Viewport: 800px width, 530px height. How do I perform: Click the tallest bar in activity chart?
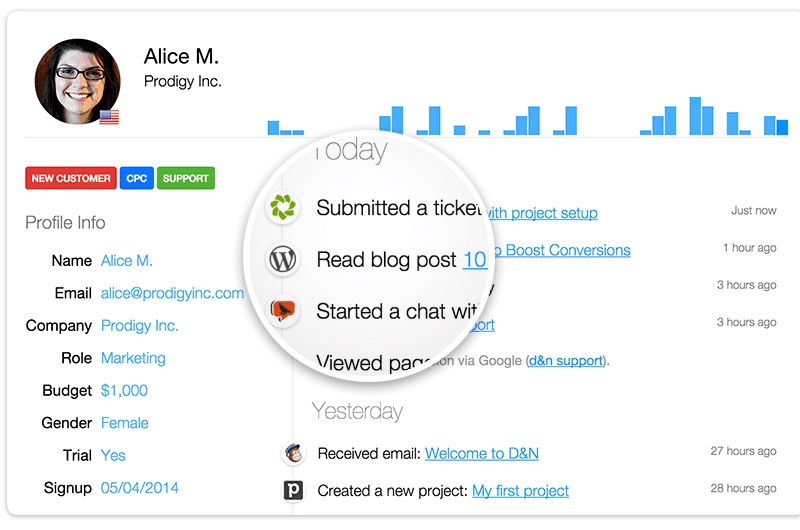click(695, 116)
